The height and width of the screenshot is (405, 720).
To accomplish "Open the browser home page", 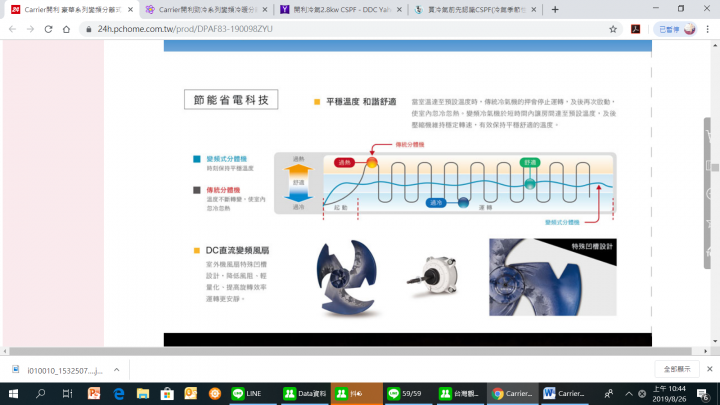I will (x=67, y=29).
